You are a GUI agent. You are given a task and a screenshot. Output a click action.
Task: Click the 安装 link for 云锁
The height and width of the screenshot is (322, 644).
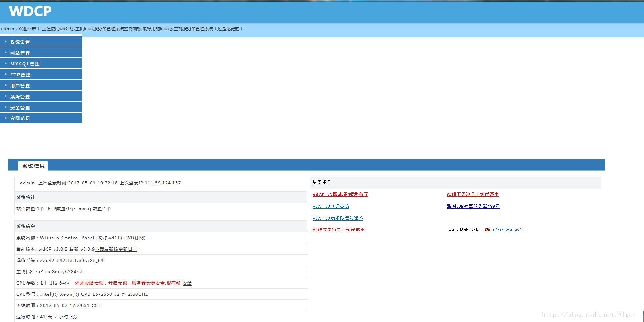[x=187, y=283]
